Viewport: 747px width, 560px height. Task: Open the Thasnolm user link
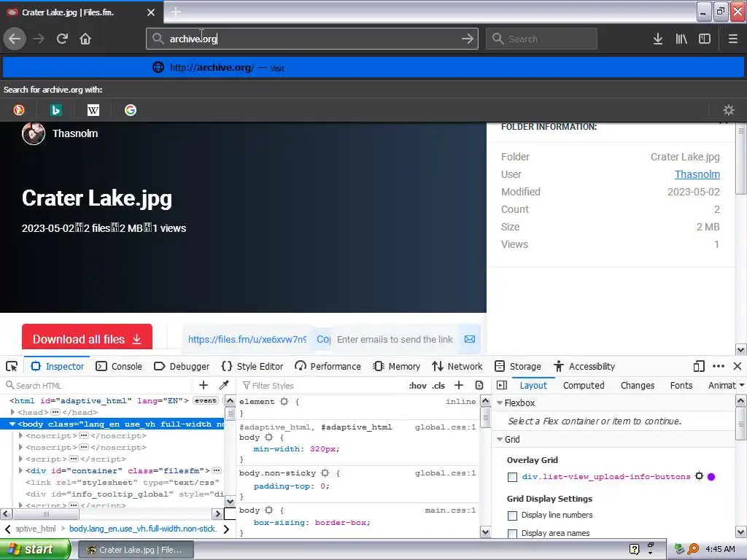click(x=697, y=174)
